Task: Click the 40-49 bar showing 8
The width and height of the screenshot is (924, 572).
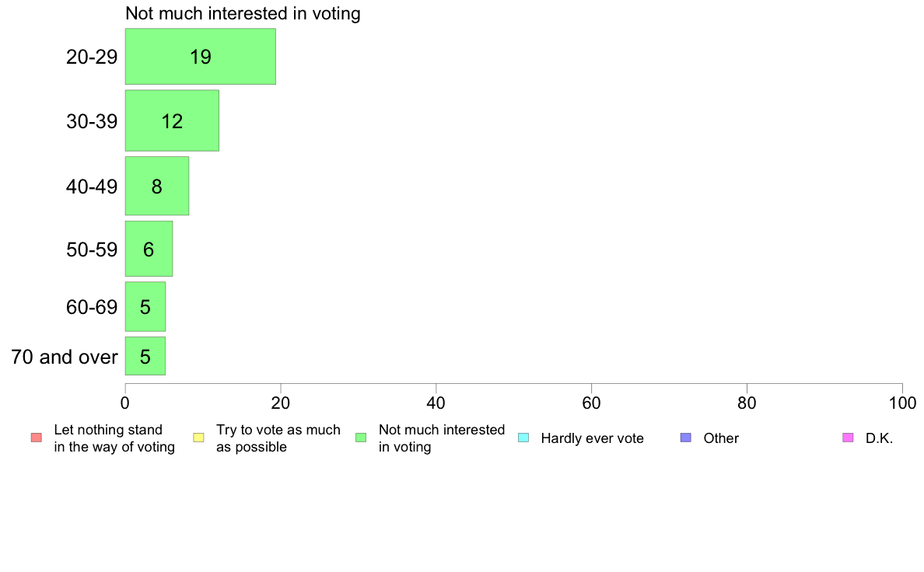Action: (x=157, y=186)
